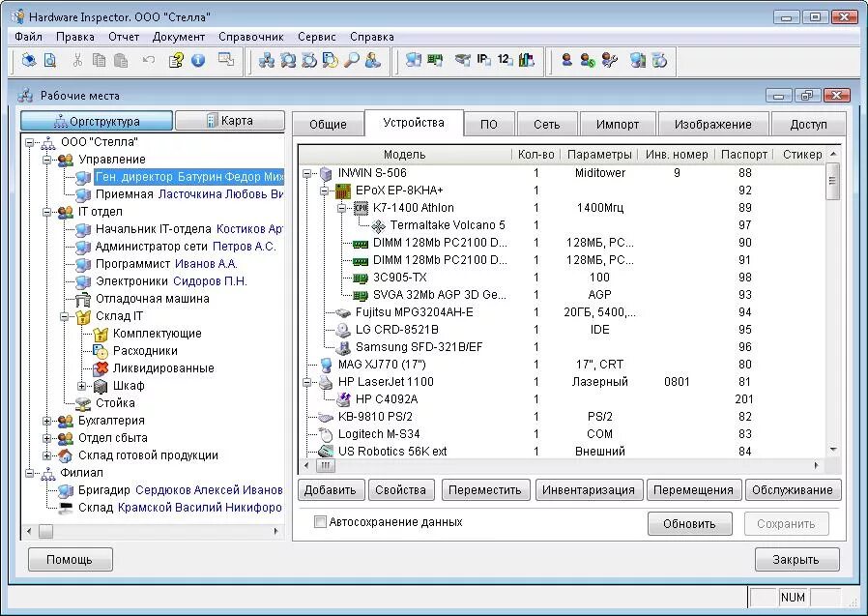The image size is (868, 616).
Task: Collapse the K7-1400 Athlon node
Action: coord(342,208)
